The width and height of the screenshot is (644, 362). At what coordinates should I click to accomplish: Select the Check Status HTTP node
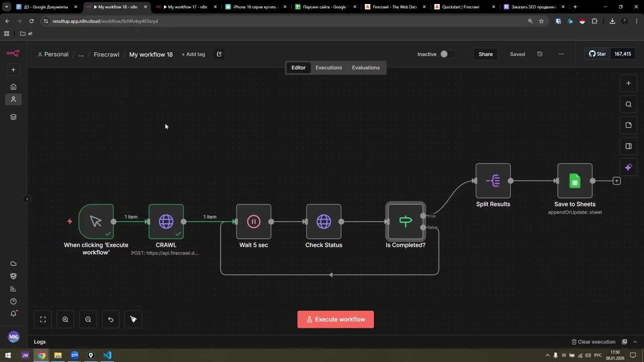click(324, 221)
